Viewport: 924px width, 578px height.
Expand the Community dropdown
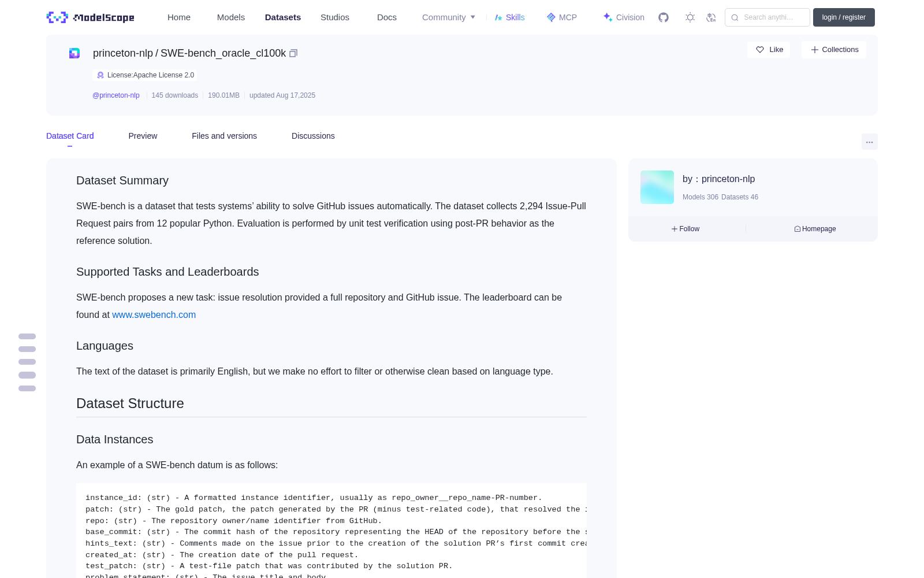[x=449, y=17]
